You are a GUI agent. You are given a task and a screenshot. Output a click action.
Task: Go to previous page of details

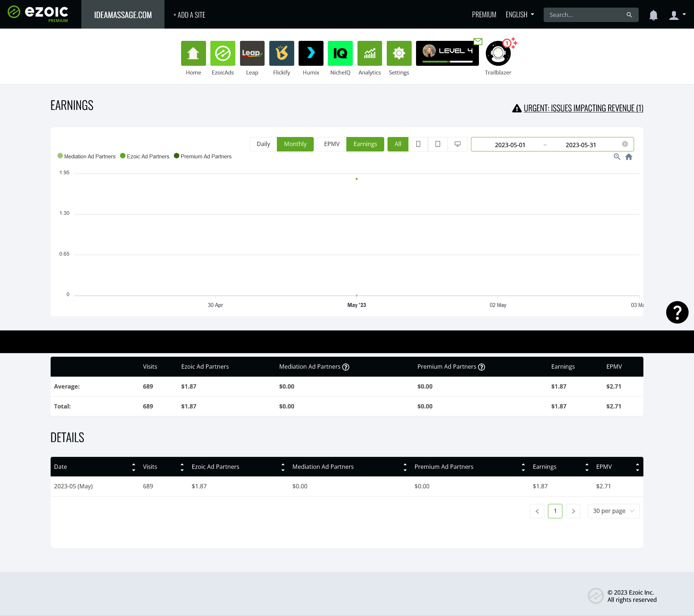point(537,511)
